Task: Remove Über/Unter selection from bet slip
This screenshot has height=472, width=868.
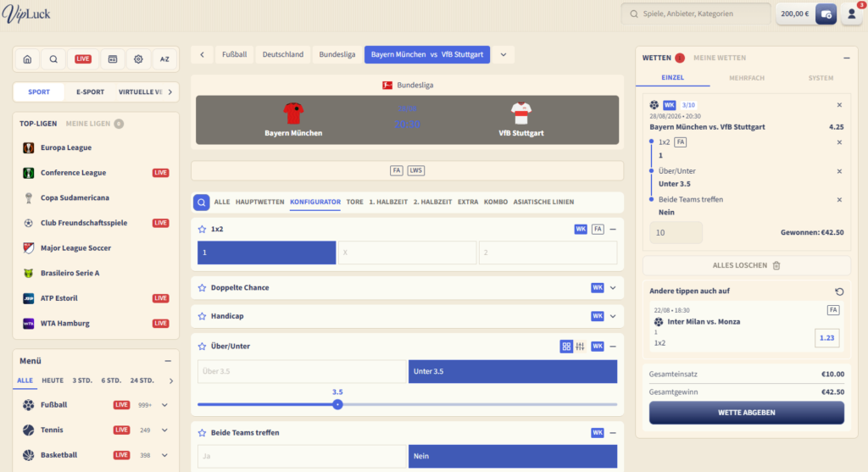Action: click(x=839, y=171)
